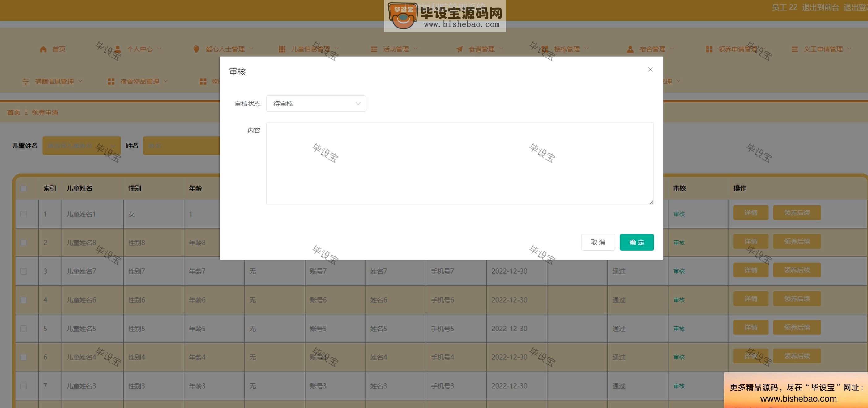Click the list icon beside 义工申请管理

point(794,49)
